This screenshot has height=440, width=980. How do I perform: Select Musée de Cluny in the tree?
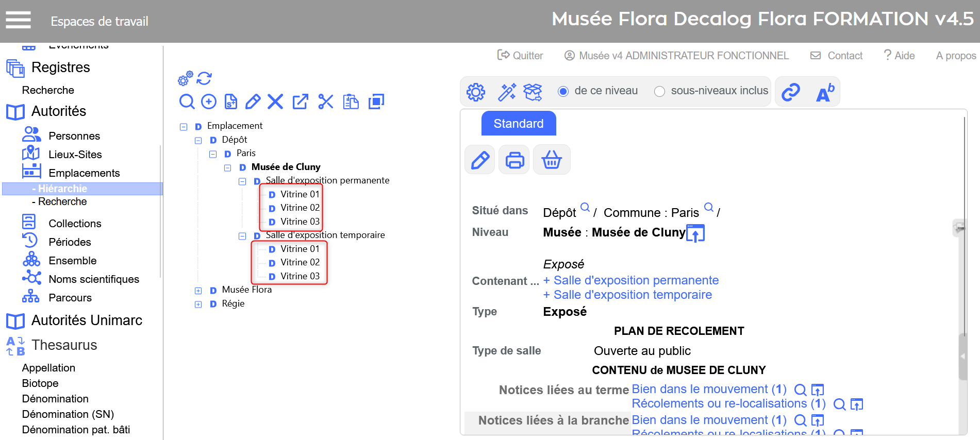click(286, 167)
